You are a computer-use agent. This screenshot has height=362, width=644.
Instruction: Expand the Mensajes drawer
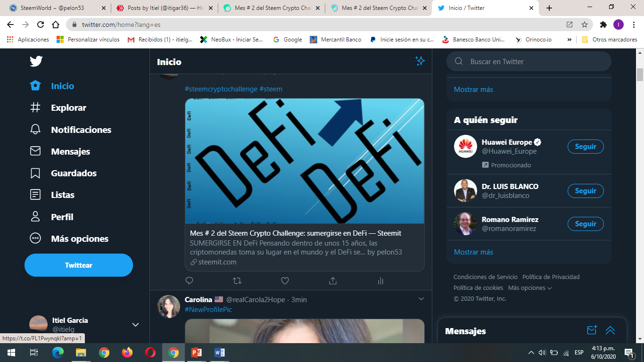(611, 330)
